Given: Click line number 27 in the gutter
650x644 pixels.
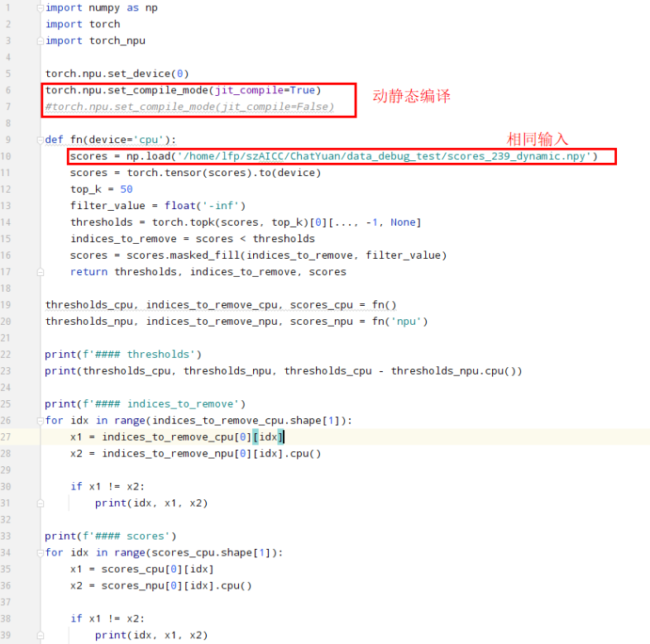Looking at the screenshot, I should tap(6, 436).
